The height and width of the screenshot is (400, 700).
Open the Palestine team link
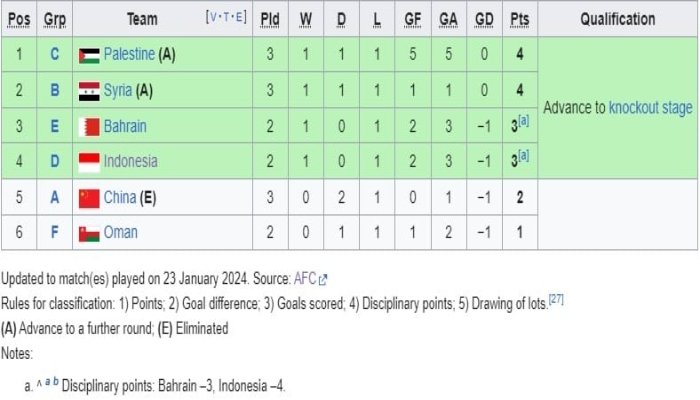click(129, 54)
